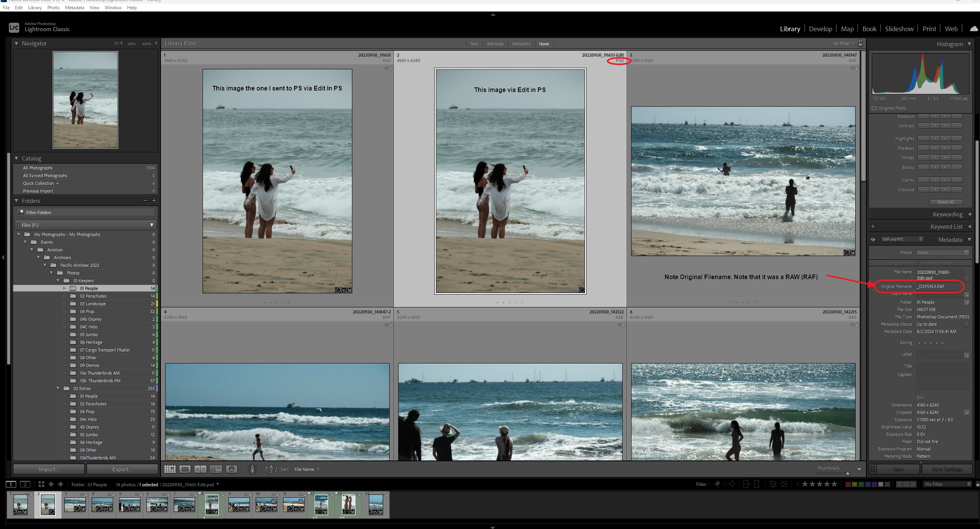
Task: Switch to Loupe view icon
Action: (x=185, y=469)
